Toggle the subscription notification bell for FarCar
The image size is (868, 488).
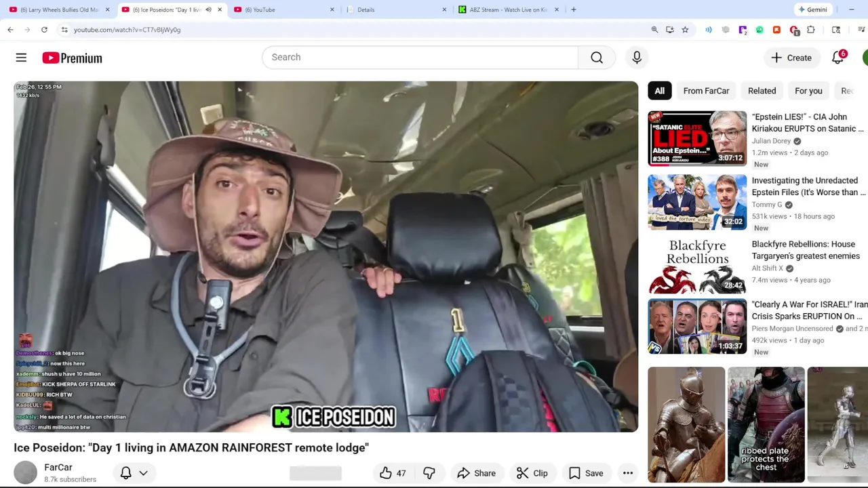125,473
